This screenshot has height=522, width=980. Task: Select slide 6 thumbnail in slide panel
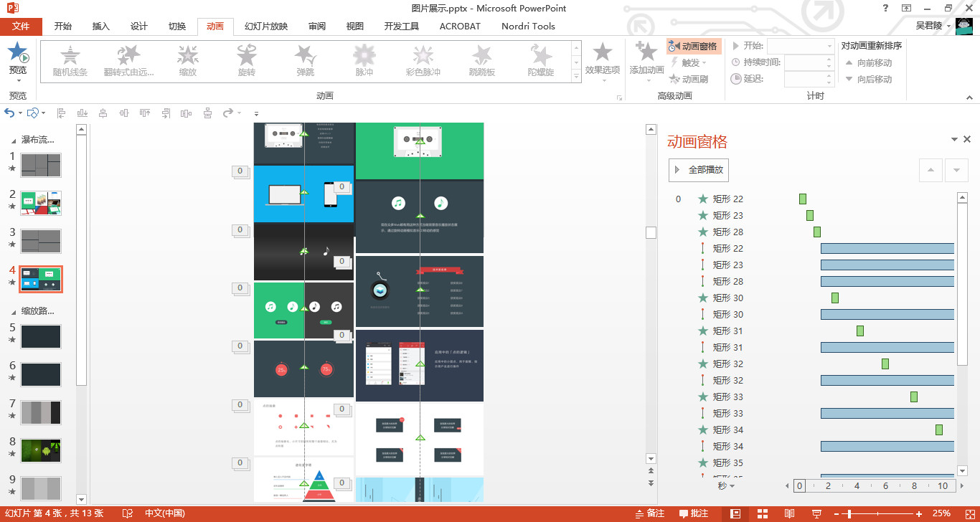tap(41, 374)
